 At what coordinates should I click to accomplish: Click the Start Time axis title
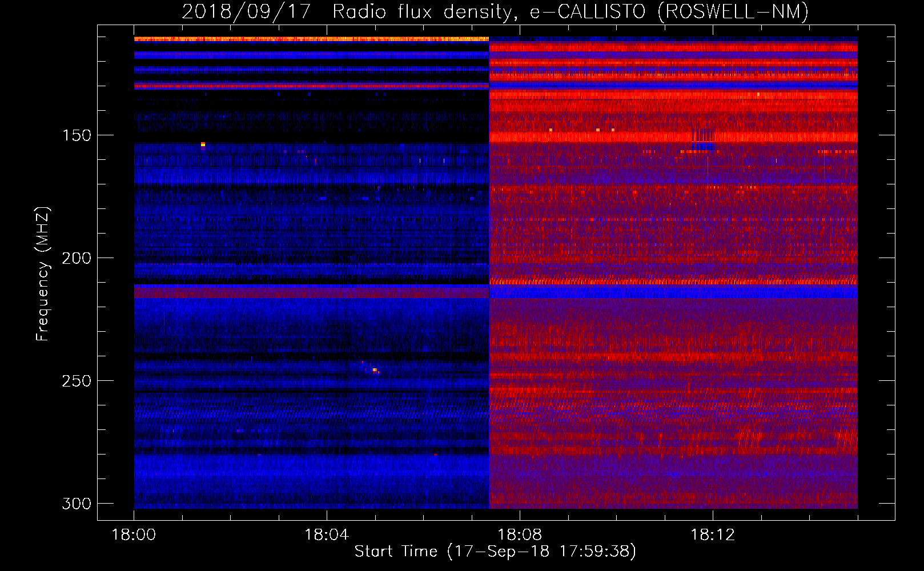click(495, 552)
